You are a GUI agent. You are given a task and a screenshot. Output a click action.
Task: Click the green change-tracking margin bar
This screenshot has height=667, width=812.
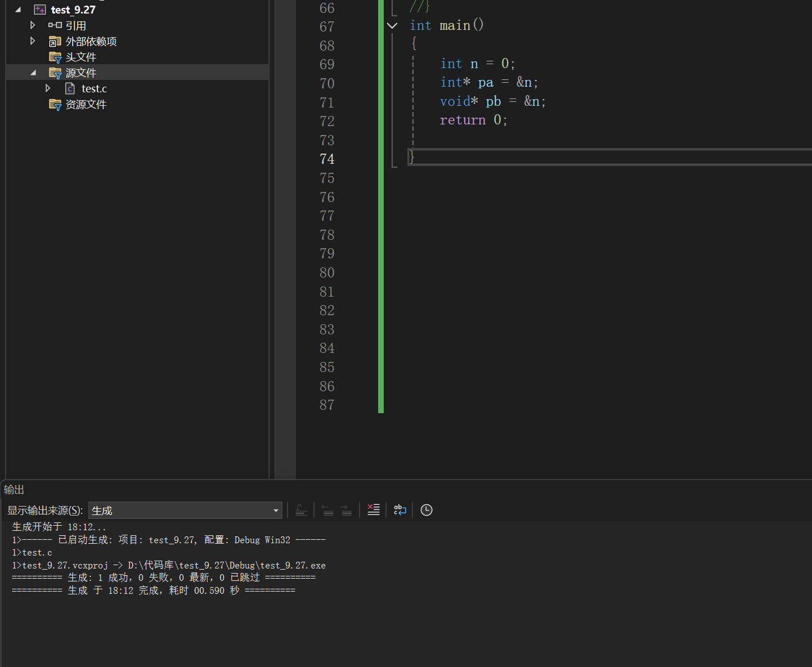point(381,207)
